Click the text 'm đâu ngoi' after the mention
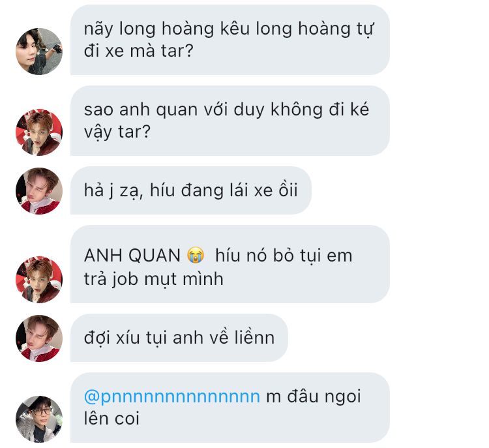The height and width of the screenshot is (448, 489). pos(314,397)
